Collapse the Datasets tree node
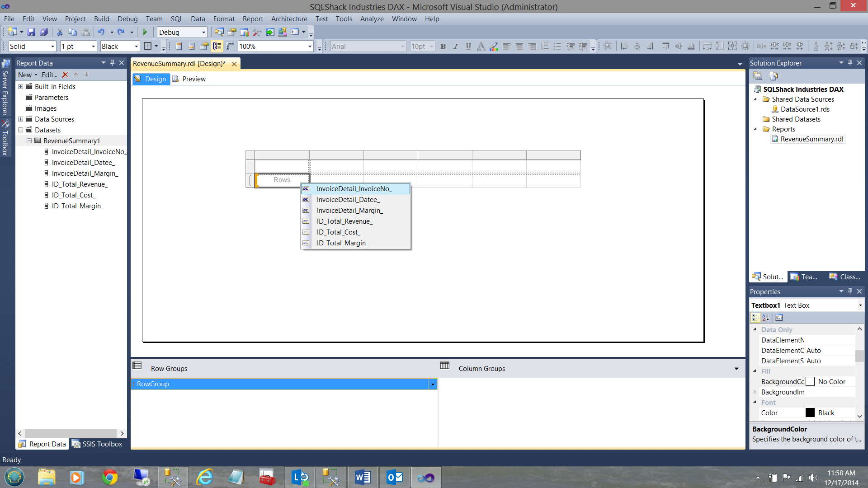This screenshot has width=868, height=488. click(x=21, y=130)
